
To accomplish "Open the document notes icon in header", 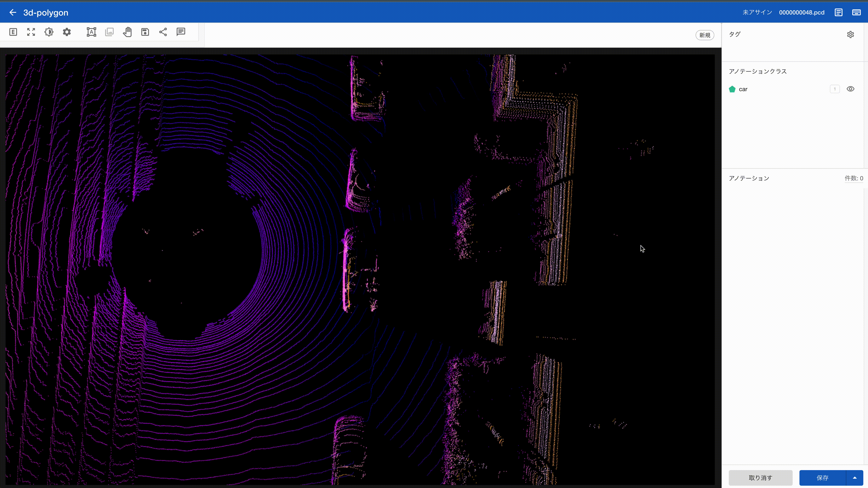I will click(x=838, y=13).
